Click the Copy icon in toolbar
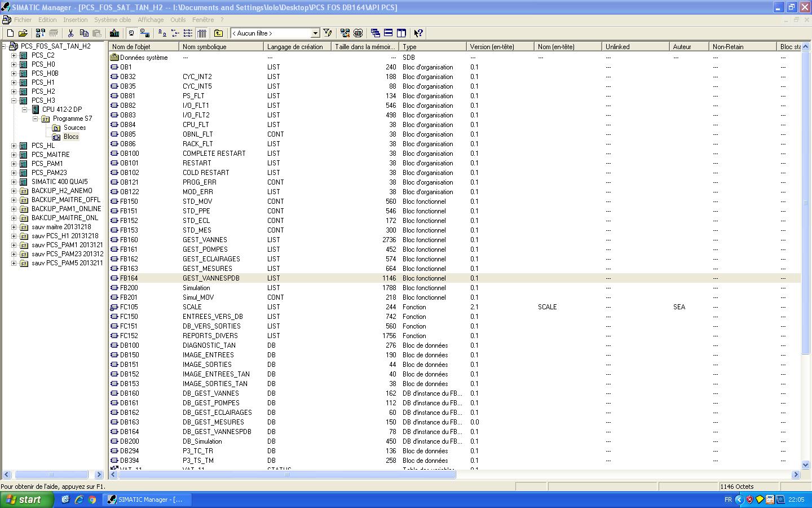Image resolution: width=812 pixels, height=508 pixels. point(83,33)
